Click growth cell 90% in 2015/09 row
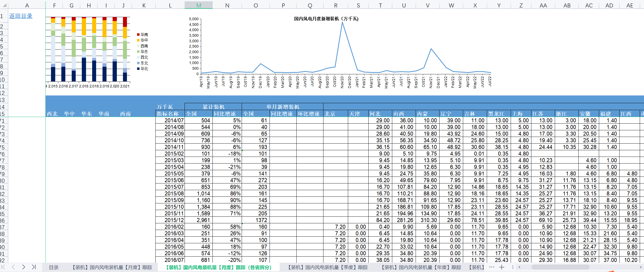This screenshot has height=272, width=644. coord(227,200)
